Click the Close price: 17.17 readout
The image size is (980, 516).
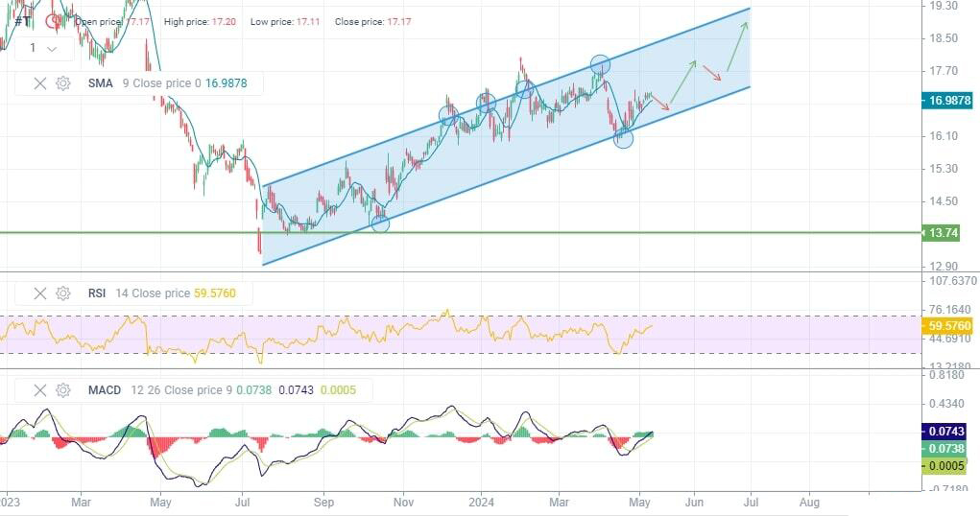click(x=373, y=22)
